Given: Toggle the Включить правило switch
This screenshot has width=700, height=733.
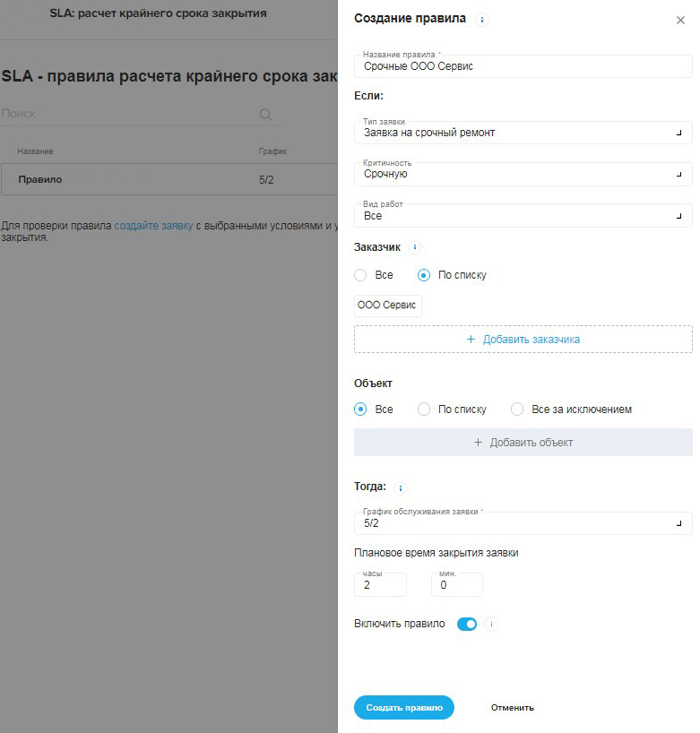Looking at the screenshot, I should pyautogui.click(x=467, y=624).
